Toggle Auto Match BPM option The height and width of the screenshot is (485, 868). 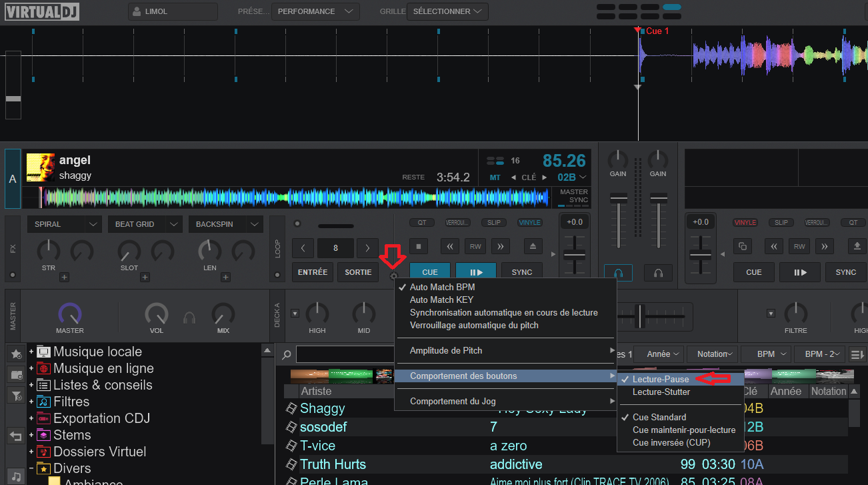[x=505, y=288]
